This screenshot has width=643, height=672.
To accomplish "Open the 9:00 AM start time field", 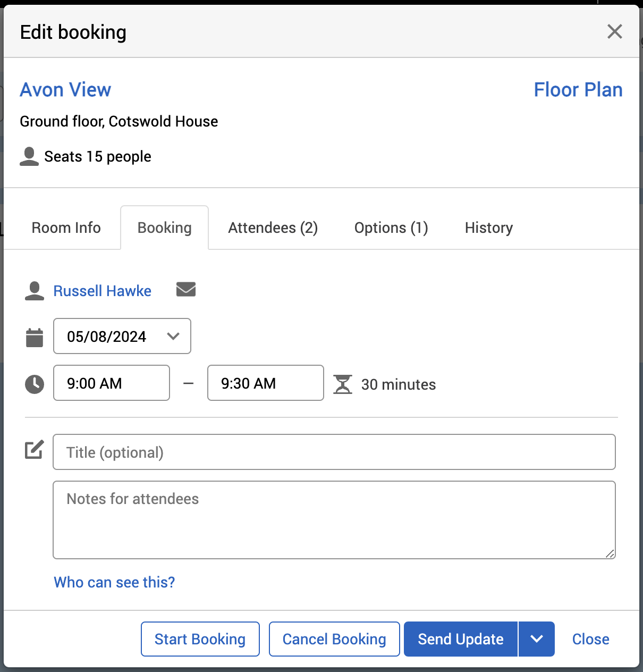I will [112, 383].
